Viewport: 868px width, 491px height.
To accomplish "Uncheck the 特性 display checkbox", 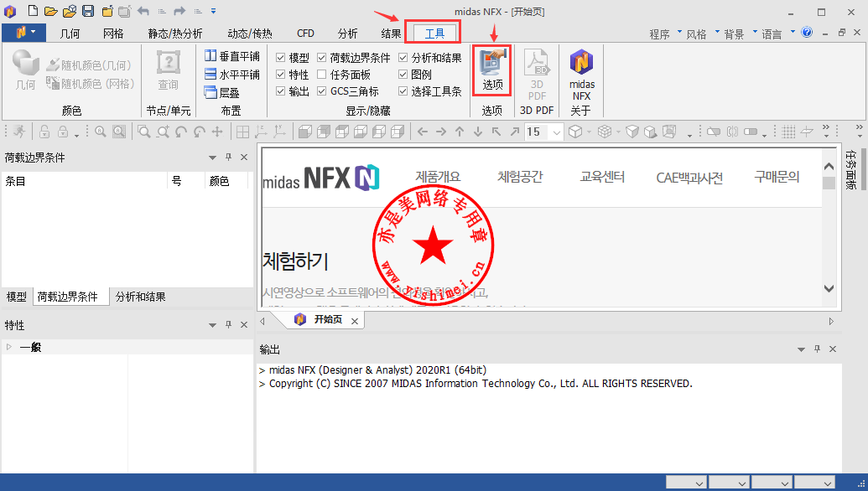I will tap(281, 75).
